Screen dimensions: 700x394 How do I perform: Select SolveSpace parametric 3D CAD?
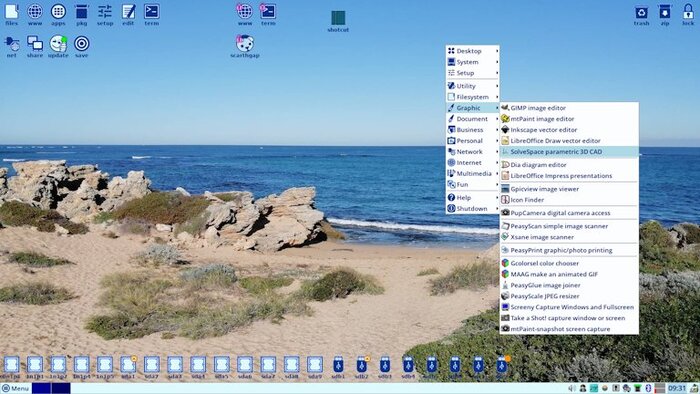tap(569, 152)
